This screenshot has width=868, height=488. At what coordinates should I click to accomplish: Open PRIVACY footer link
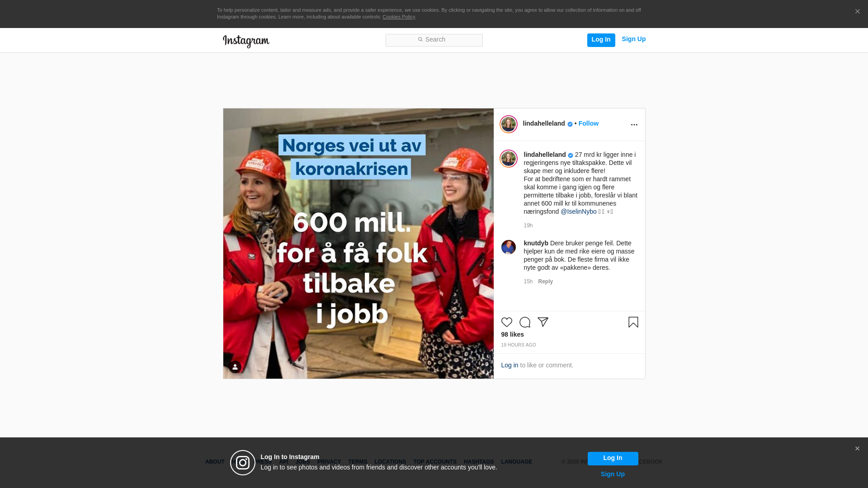[329, 462]
